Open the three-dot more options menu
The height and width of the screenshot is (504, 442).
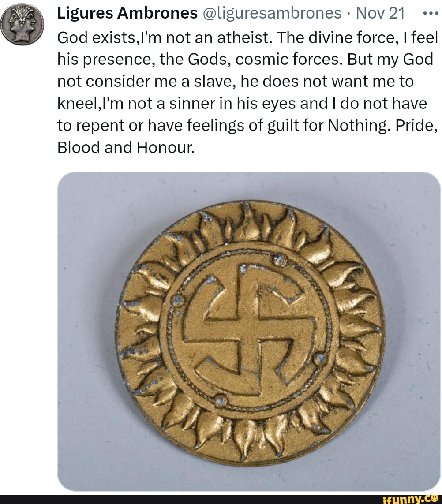click(x=431, y=14)
